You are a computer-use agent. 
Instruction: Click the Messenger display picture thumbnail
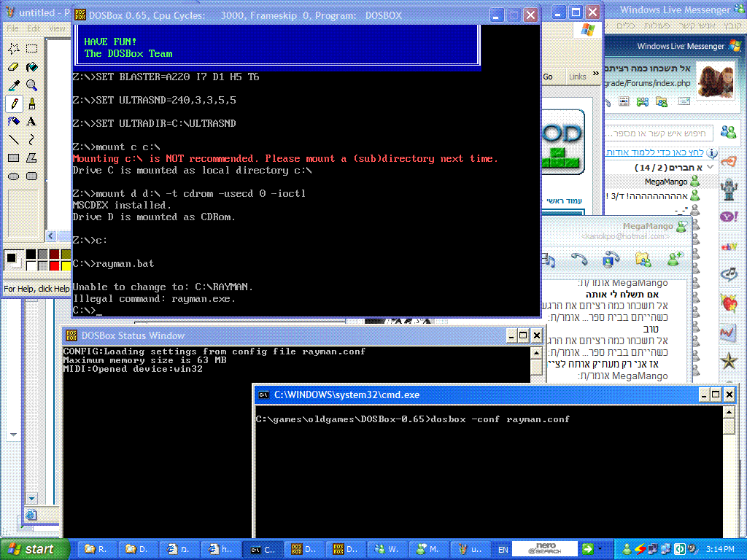pyautogui.click(x=715, y=82)
